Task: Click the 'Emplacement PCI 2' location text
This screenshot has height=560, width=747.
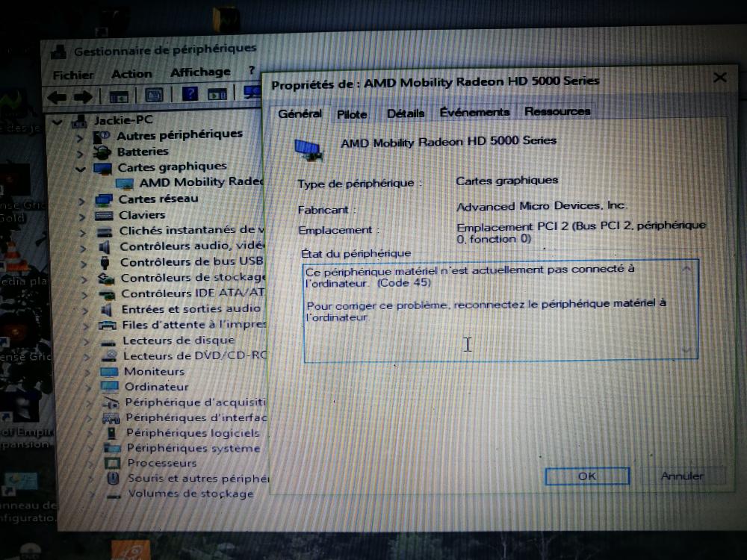Action: coord(581,232)
